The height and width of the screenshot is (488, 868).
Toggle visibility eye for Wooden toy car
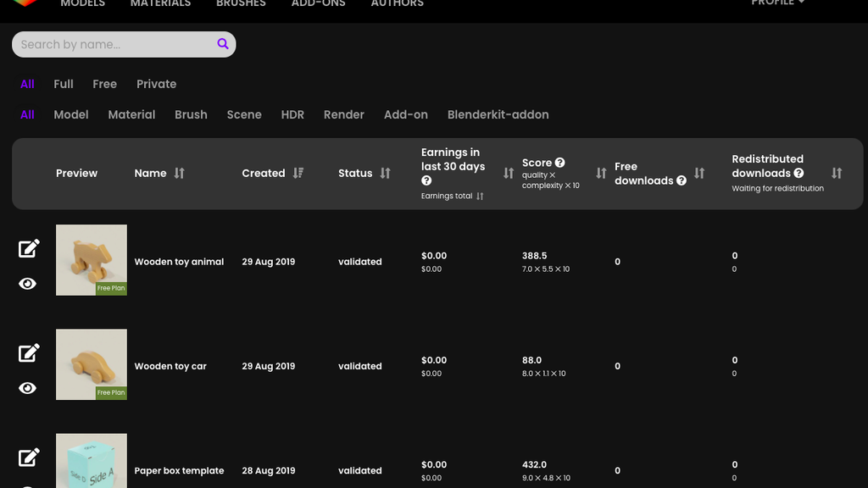[x=28, y=388]
